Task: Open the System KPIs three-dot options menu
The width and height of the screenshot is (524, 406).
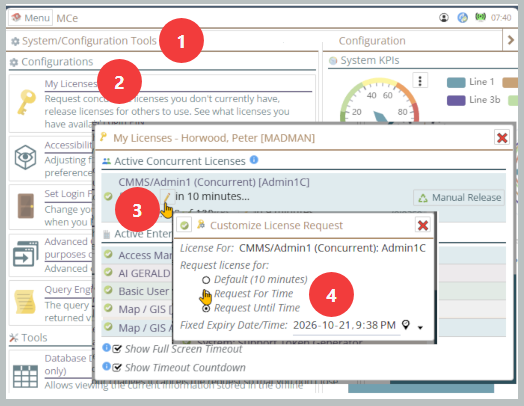Action: (x=420, y=81)
